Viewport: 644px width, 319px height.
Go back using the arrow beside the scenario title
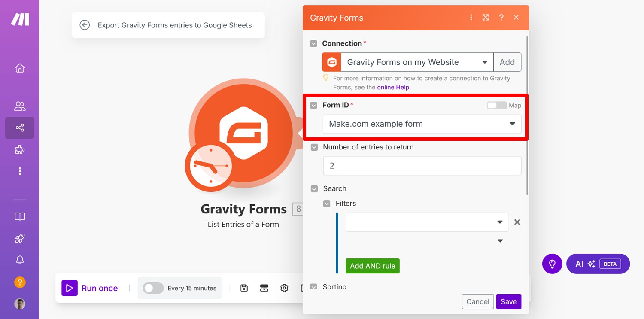85,25
